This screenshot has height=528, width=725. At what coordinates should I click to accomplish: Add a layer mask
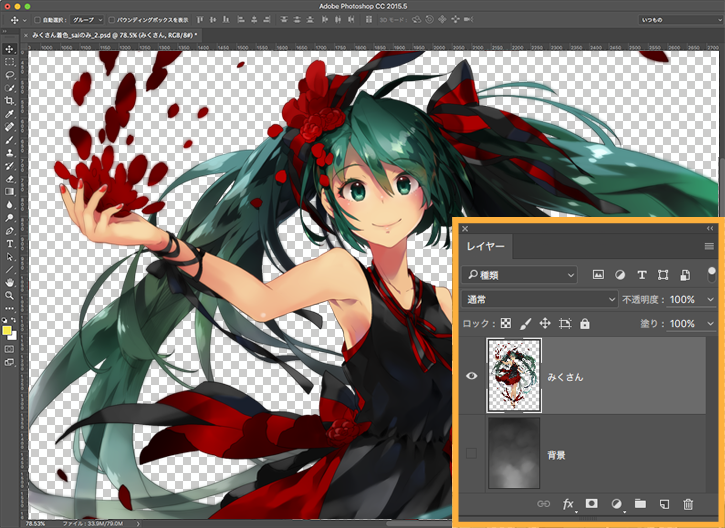pos(591,503)
